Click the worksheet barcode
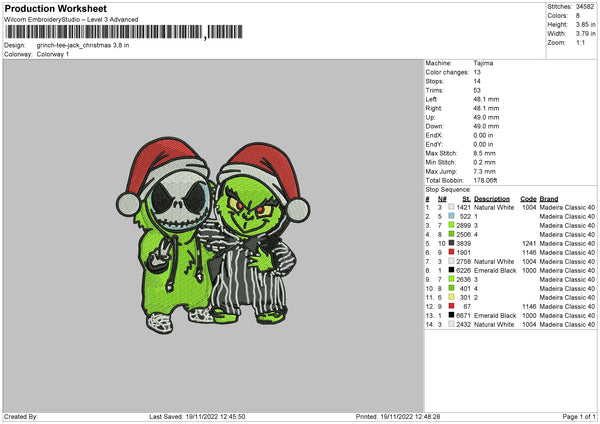Image resolution: width=600 pixels, height=424 pixels. [x=123, y=32]
